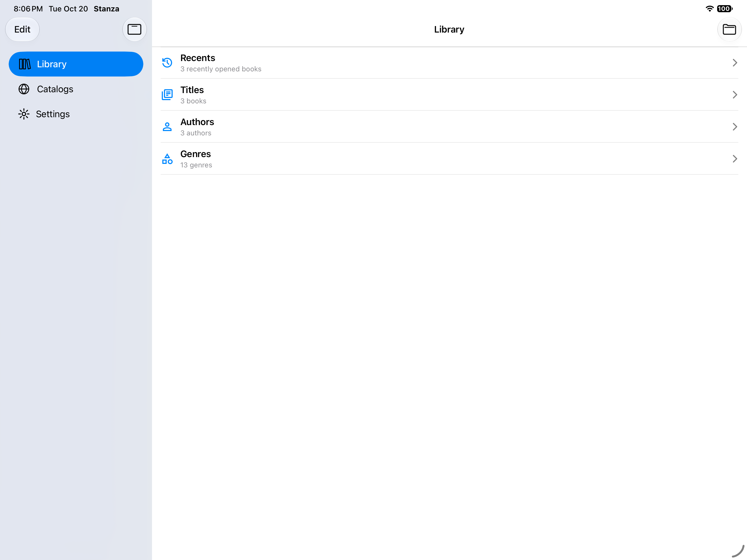Tap the Genres shapes icon
This screenshot has height=560, width=747.
point(167,159)
